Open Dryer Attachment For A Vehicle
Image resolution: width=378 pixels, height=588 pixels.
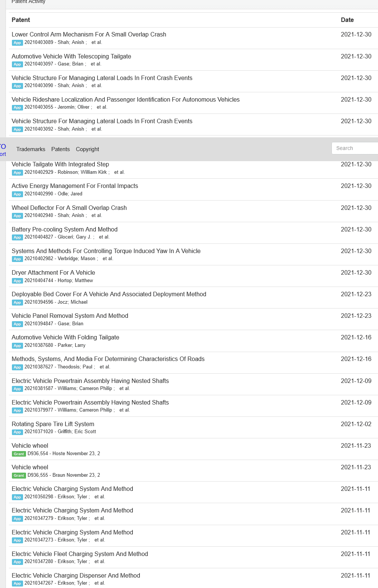[x=54, y=272]
